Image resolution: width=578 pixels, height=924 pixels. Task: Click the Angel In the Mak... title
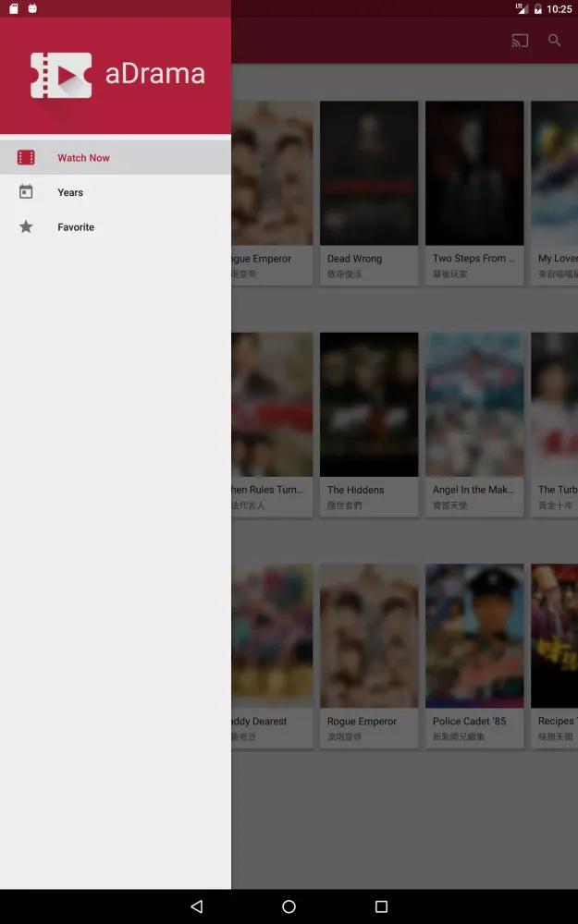473,490
